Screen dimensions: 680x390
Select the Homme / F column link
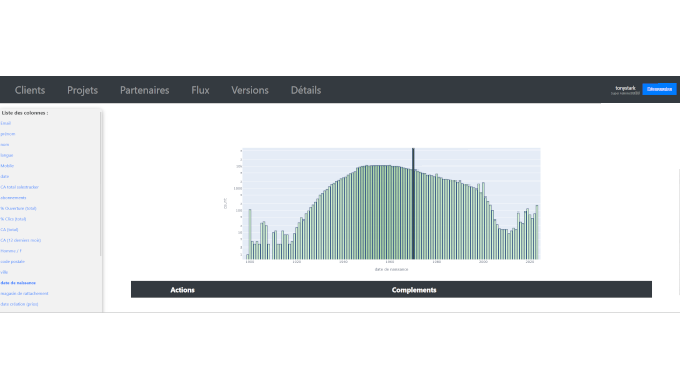[11, 251]
